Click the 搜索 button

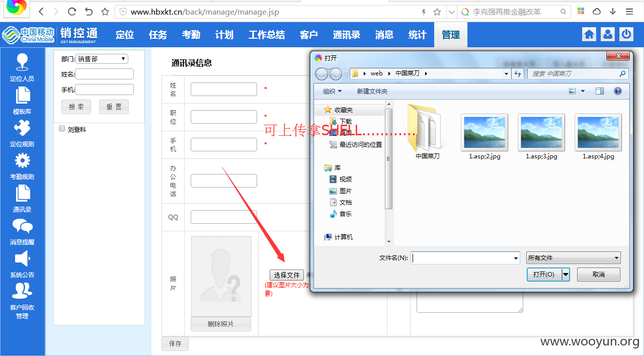click(76, 107)
